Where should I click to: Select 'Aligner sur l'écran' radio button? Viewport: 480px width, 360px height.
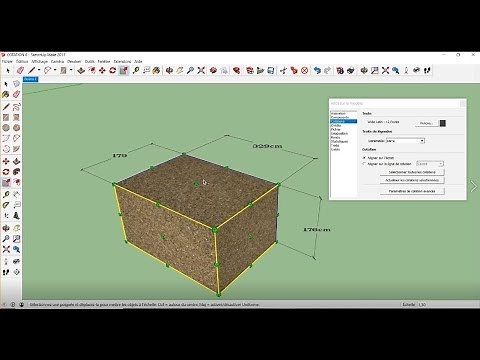(x=364, y=158)
